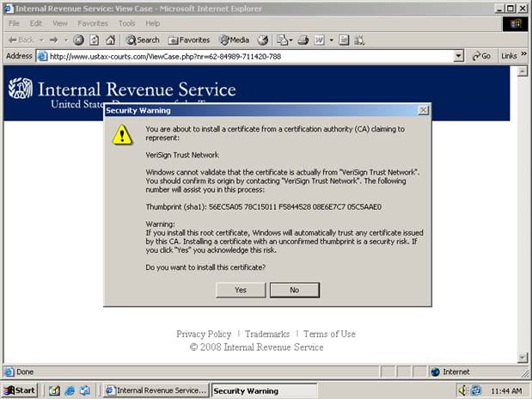Image resolution: width=532 pixels, height=399 pixels.
Task: Open the Terms of Use link
Action: pyautogui.click(x=329, y=335)
